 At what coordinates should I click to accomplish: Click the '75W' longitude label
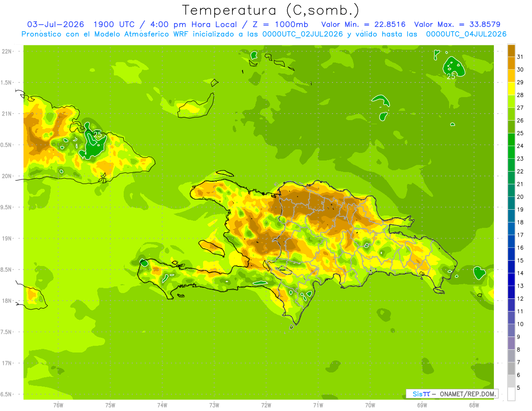(110, 405)
